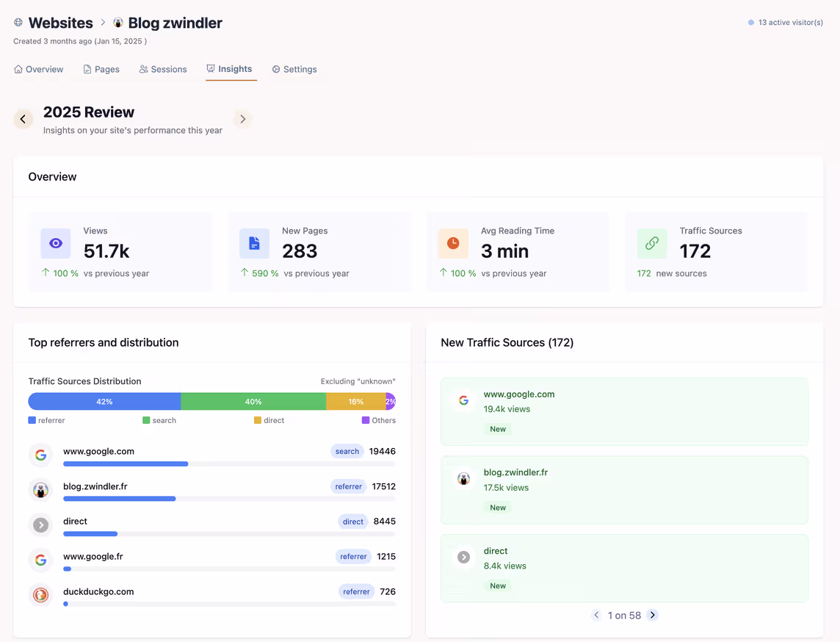The image size is (840, 642).
Task: Click the DuckDuckGo logo in referrers list
Action: [x=41, y=595]
